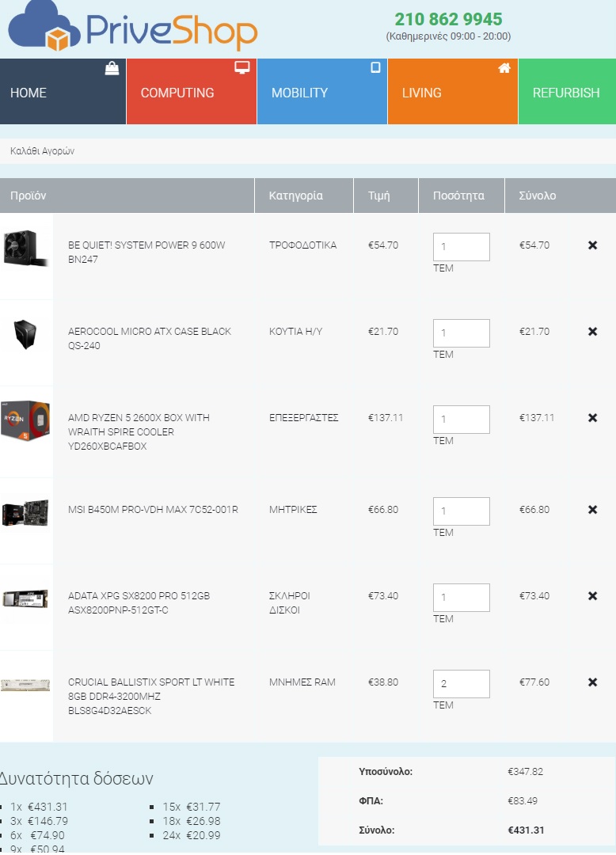The width and height of the screenshot is (616, 855).
Task: Click the 3x €146.79 installment option
Action: [39, 821]
